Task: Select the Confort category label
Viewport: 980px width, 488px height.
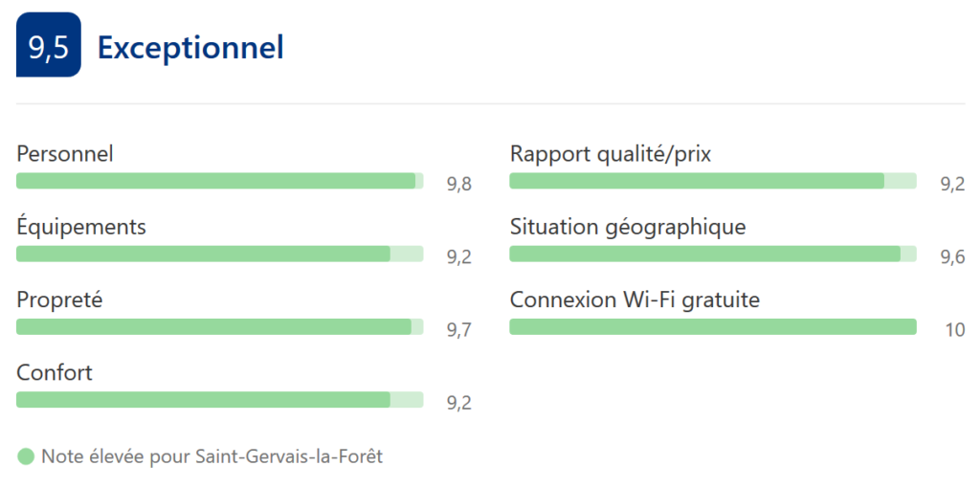Action: click(55, 373)
